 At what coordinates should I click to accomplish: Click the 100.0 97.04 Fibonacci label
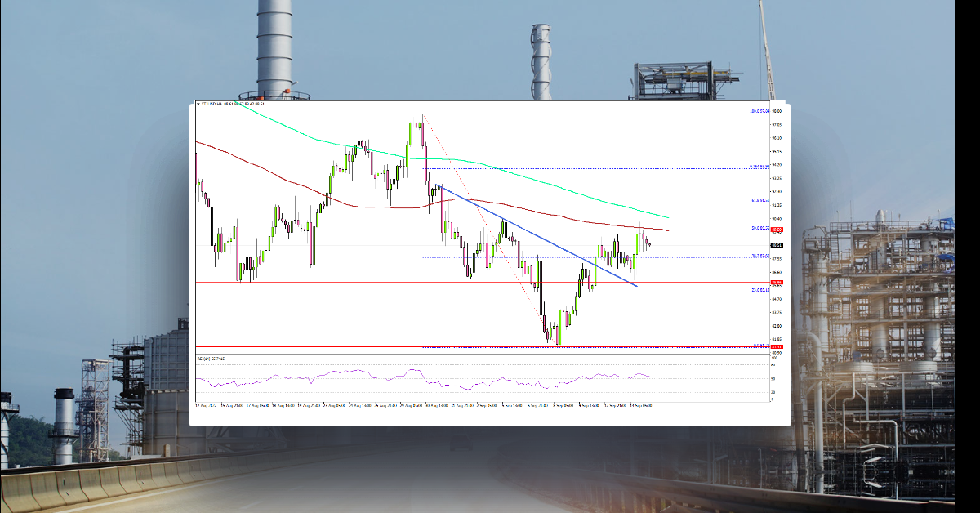(755, 112)
